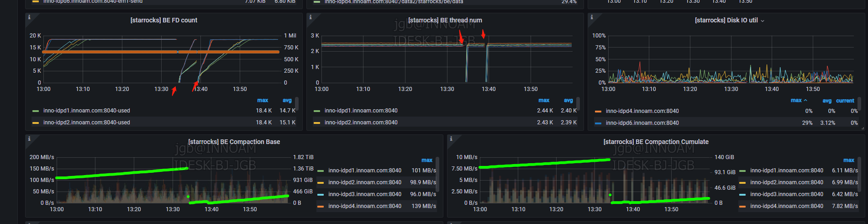Sort BE FD count legend by max
The width and height of the screenshot is (868, 224).
click(x=263, y=100)
